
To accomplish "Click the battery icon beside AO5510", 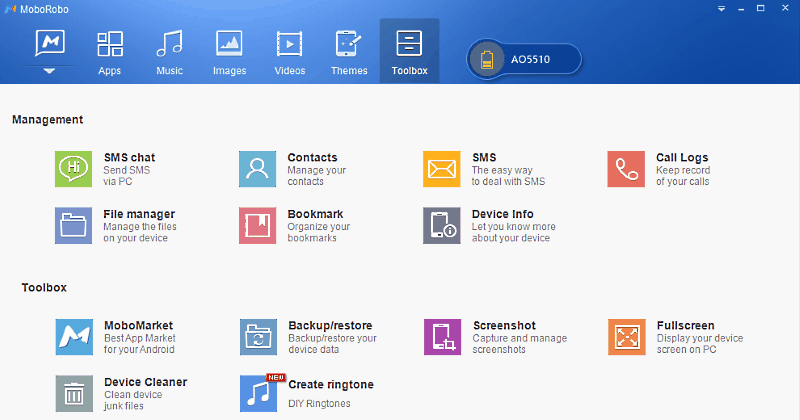I will (x=487, y=59).
